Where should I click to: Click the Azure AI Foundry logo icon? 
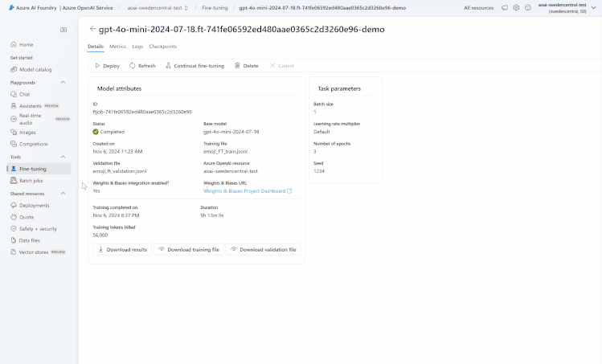pos(11,8)
